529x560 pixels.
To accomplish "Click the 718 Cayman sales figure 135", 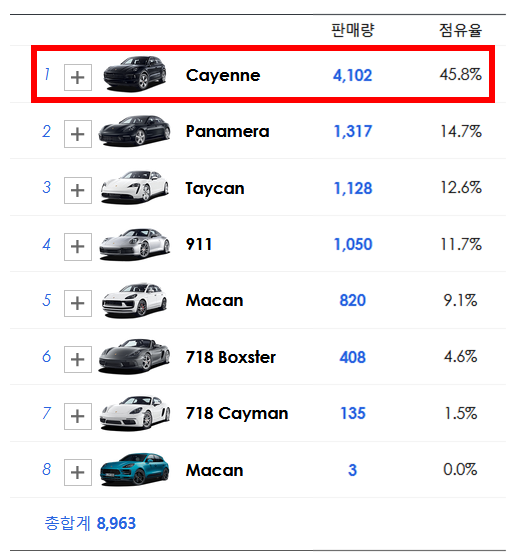I will pyautogui.click(x=353, y=414).
